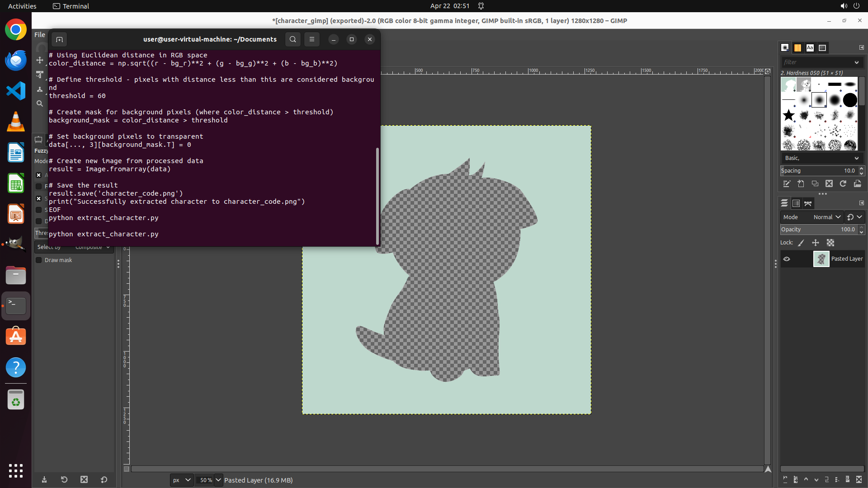Viewport: 868px width, 488px height.
Task: Click the terminal search icon
Action: point(293,39)
